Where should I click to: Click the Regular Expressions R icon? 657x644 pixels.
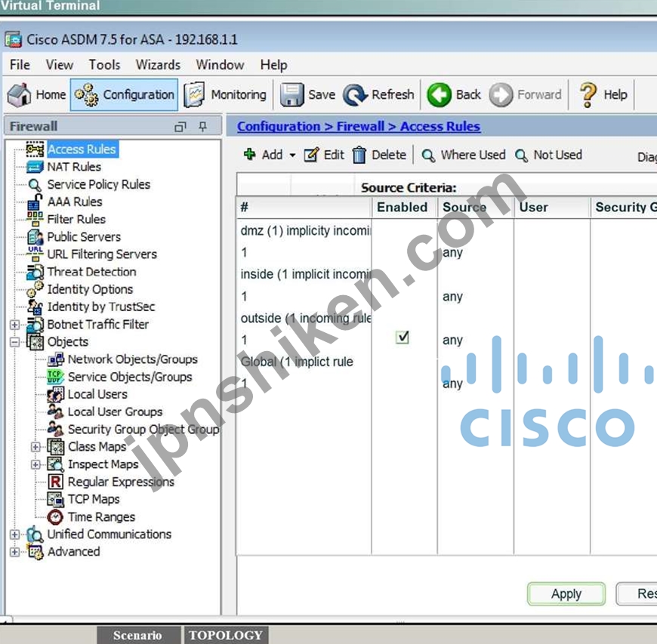55,482
